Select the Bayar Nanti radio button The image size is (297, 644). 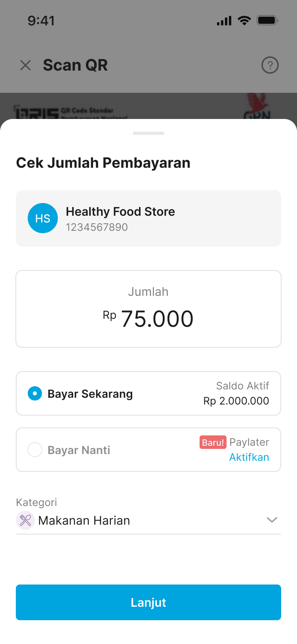click(x=35, y=450)
